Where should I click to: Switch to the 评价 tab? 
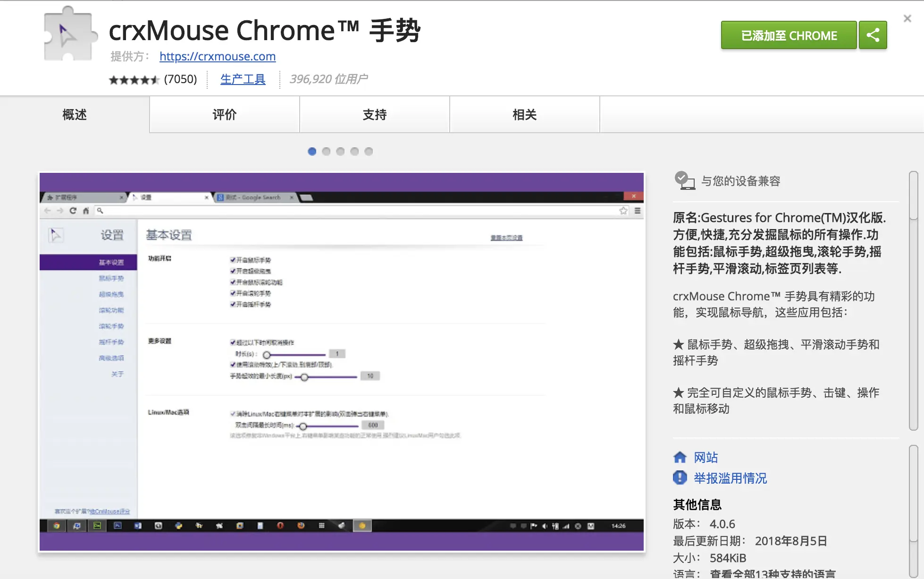tap(224, 115)
